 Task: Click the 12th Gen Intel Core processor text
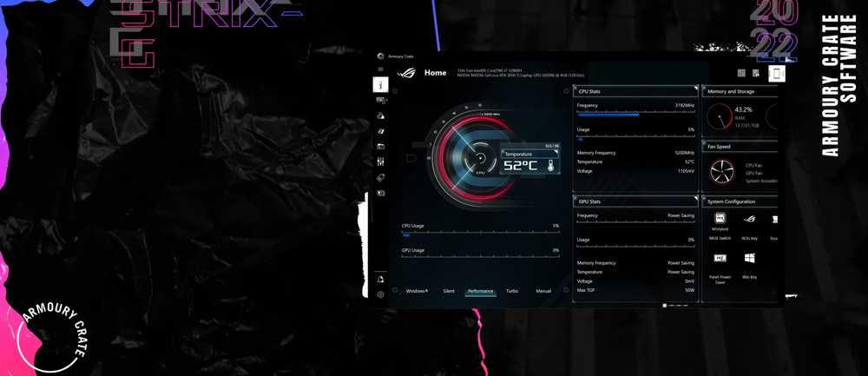[490, 71]
